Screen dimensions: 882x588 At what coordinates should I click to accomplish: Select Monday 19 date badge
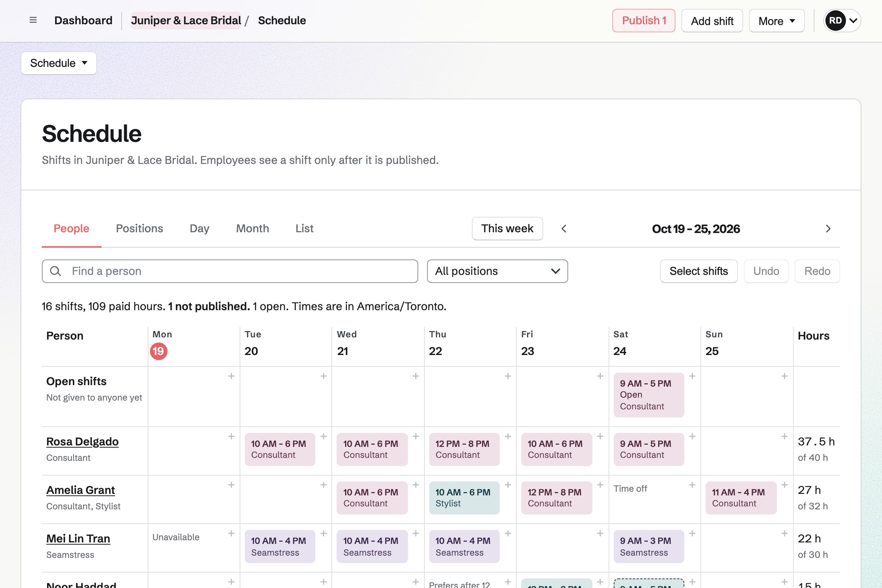coord(159,351)
